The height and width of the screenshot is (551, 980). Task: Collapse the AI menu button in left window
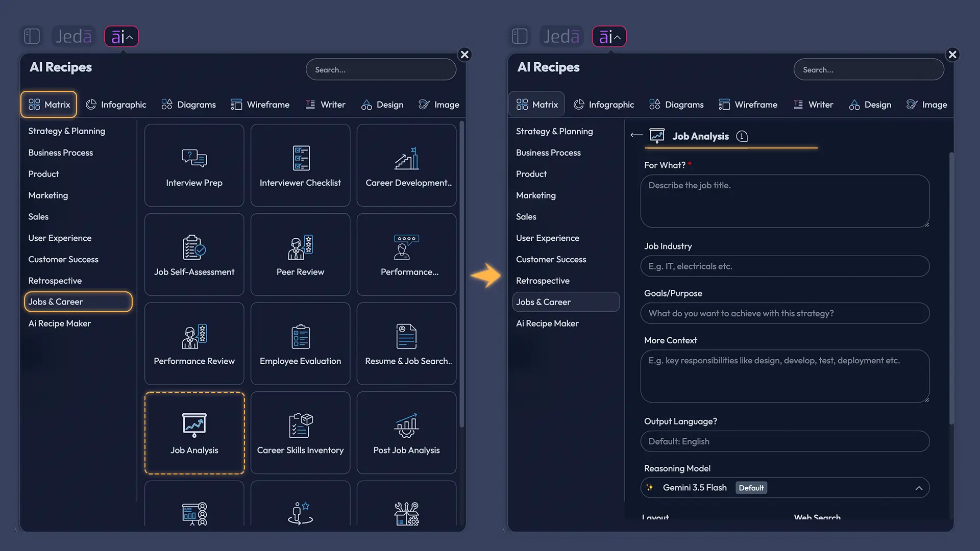(121, 36)
